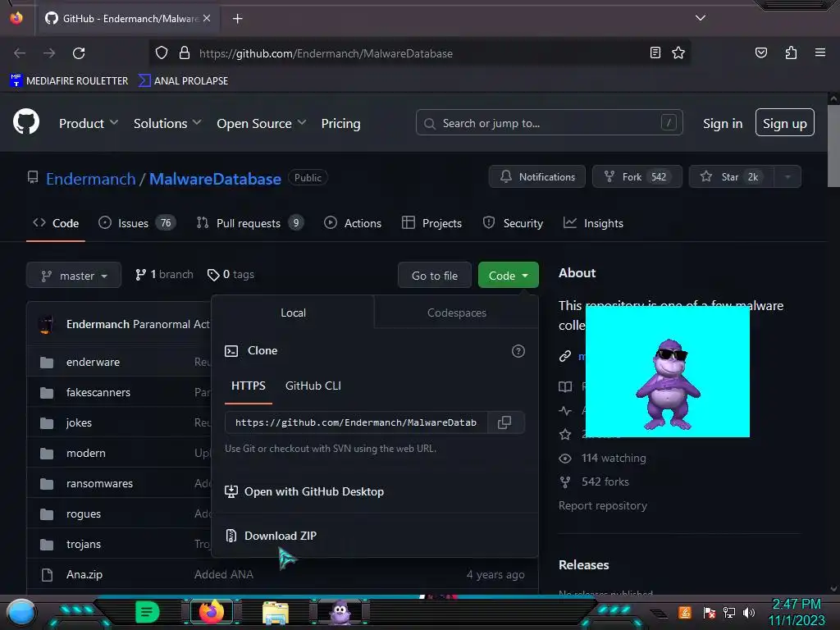Image resolution: width=840 pixels, height=630 pixels.
Task: Click the Start orb in the taskbar
Action: (21, 612)
